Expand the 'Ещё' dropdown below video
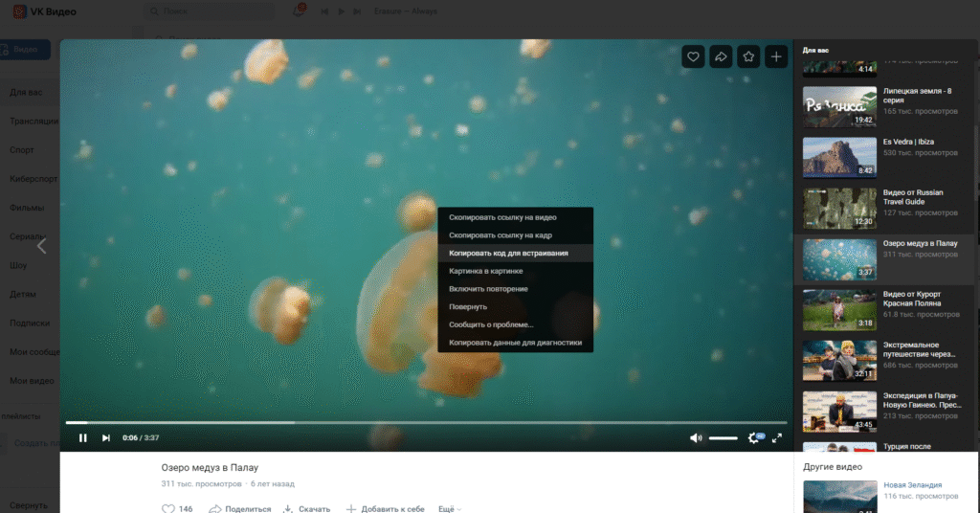Image resolution: width=980 pixels, height=513 pixels. [449, 509]
